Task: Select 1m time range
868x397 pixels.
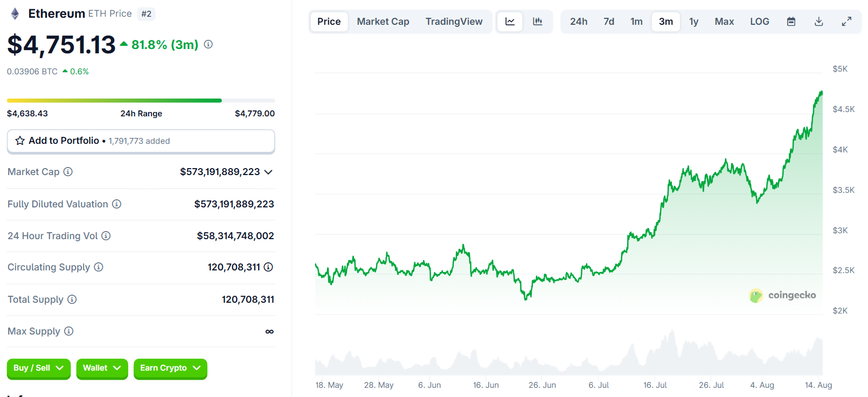Action: tap(636, 22)
